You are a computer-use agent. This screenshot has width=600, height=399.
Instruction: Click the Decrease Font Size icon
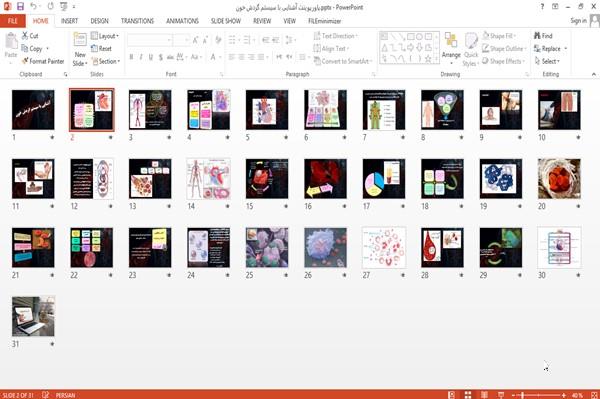[205, 40]
